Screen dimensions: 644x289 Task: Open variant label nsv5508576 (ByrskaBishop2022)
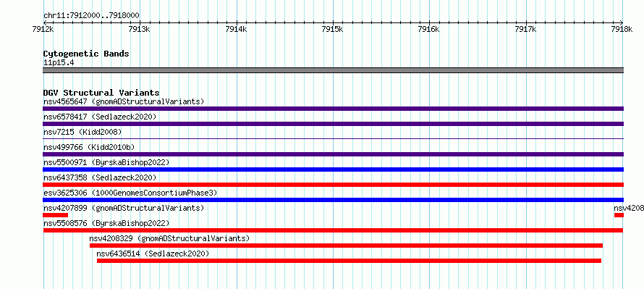(106, 223)
